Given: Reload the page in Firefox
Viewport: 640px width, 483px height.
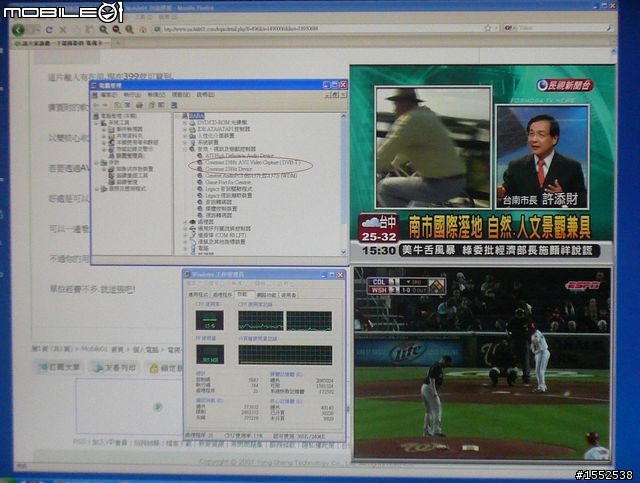Looking at the screenshot, I should click(x=49, y=30).
